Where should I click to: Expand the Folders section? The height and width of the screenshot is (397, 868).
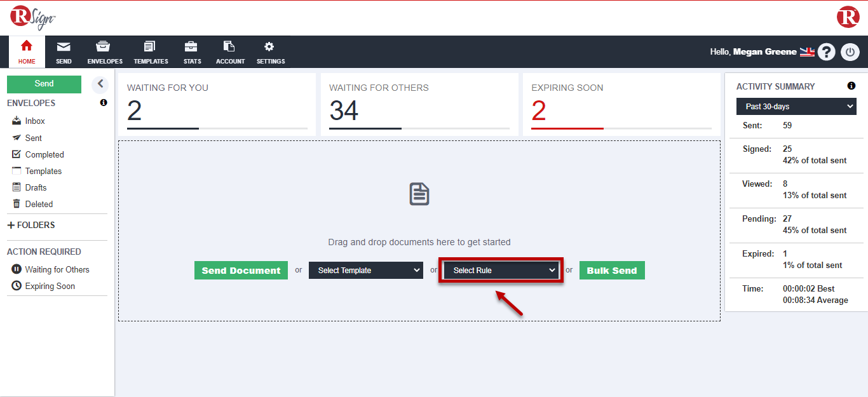pos(31,225)
